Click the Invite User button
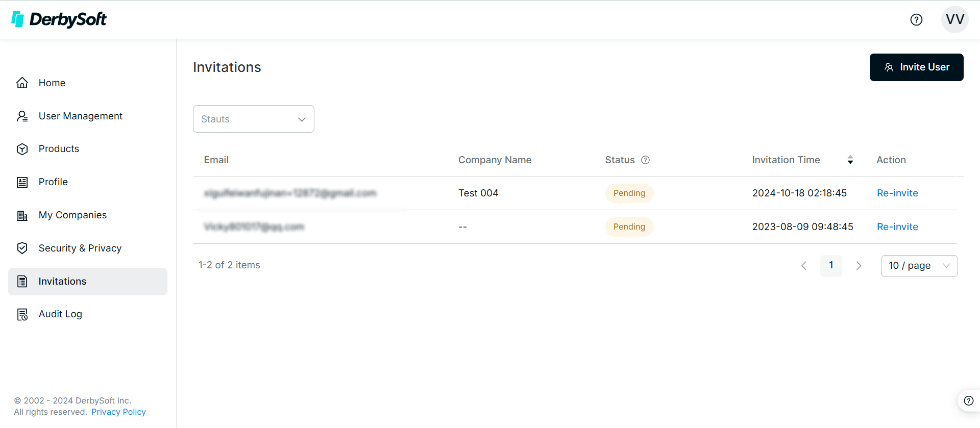This screenshot has width=980, height=428. tap(916, 67)
